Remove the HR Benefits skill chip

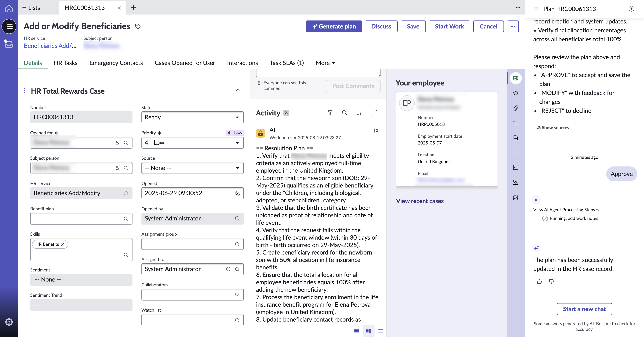pos(63,244)
